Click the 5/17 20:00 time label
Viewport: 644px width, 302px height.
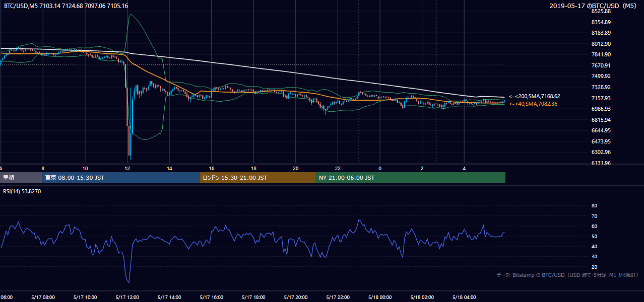(x=296, y=297)
